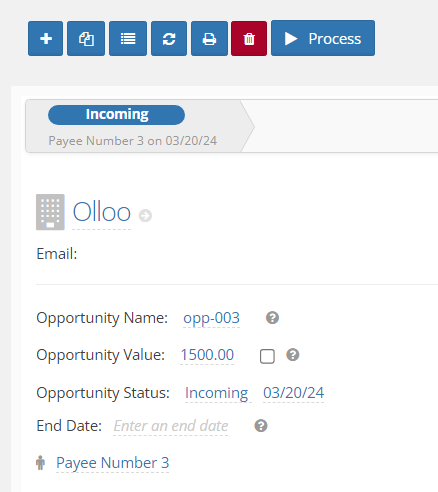Edit the opp-003 opportunity name field

tap(211, 318)
